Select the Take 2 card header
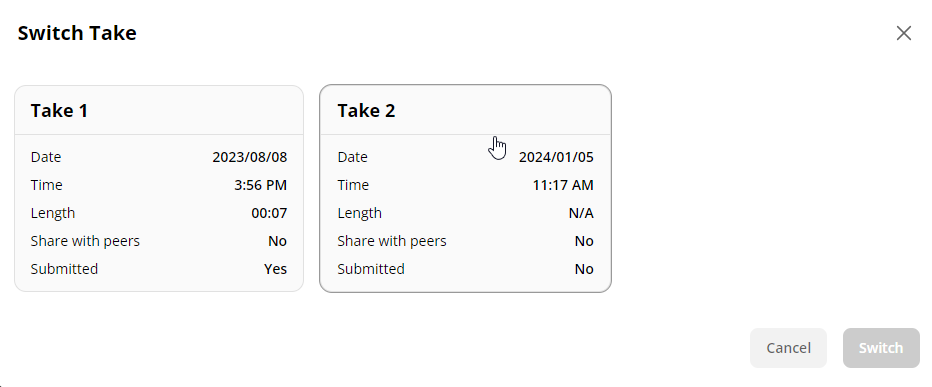This screenshot has width=932, height=387. [465, 111]
